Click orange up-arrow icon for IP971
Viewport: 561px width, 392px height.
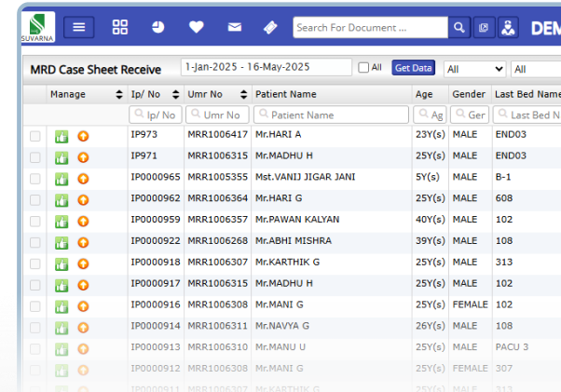coord(83,157)
